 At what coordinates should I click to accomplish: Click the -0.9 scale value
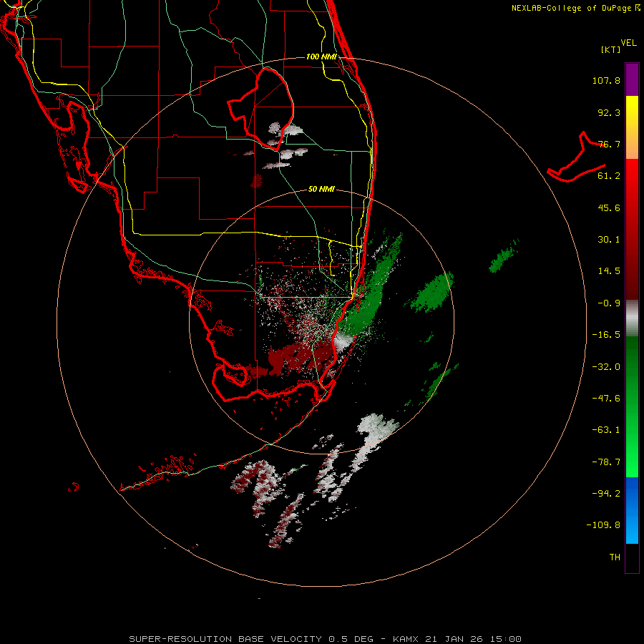click(609, 303)
